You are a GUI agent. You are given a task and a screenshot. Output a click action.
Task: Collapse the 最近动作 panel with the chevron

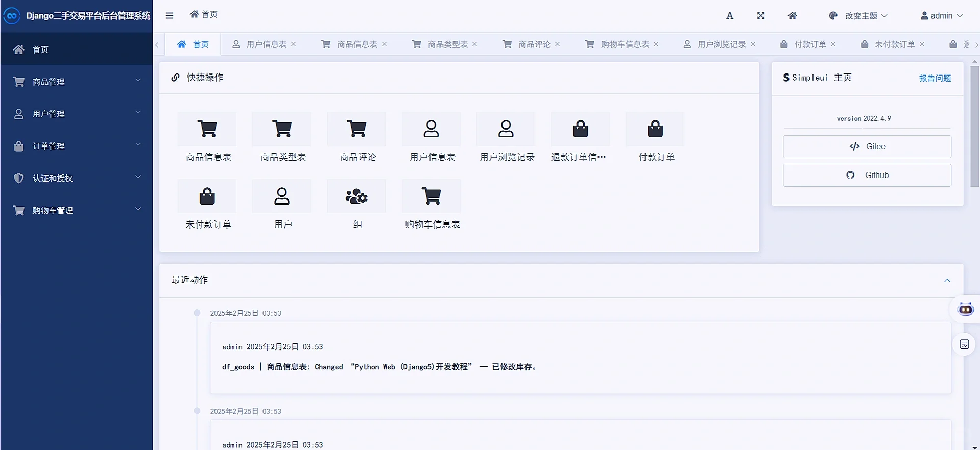pyautogui.click(x=947, y=280)
